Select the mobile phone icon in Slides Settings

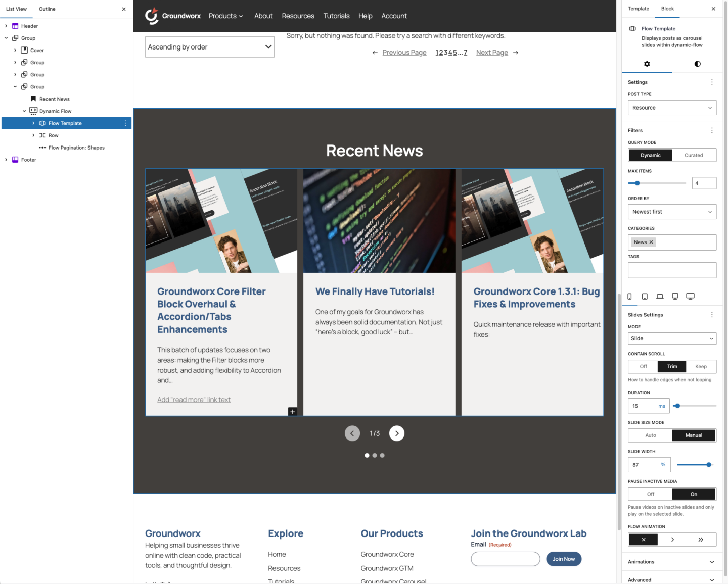tap(629, 297)
